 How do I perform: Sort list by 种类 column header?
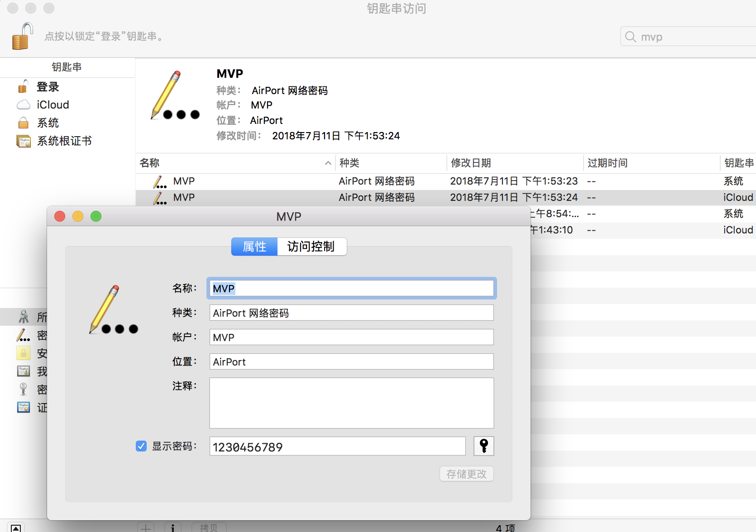coord(349,163)
